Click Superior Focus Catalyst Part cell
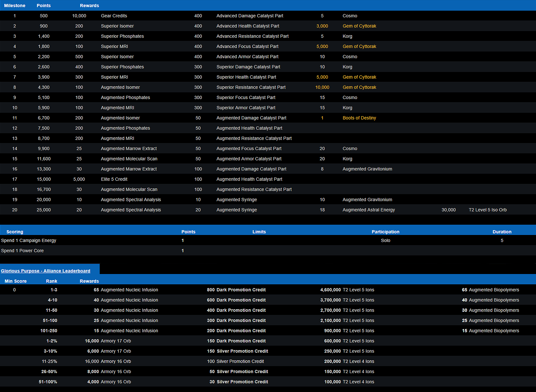The height and width of the screenshot is (392, 536). 246,97
